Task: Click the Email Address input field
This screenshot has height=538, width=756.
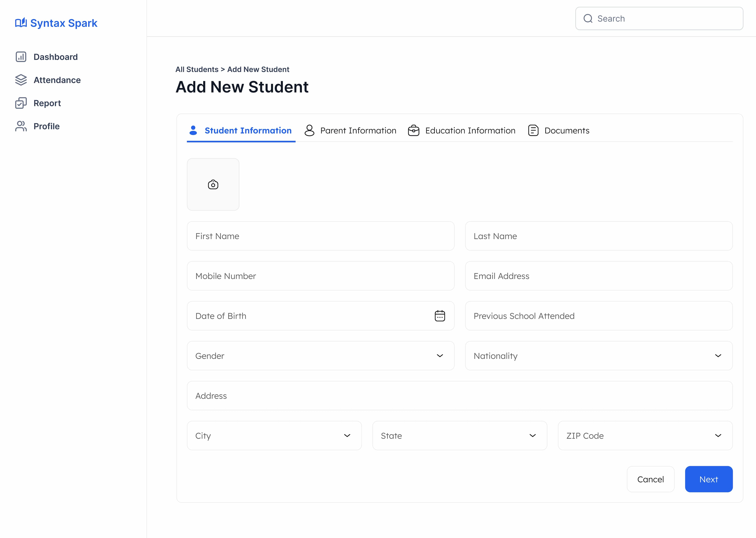Action: point(599,276)
